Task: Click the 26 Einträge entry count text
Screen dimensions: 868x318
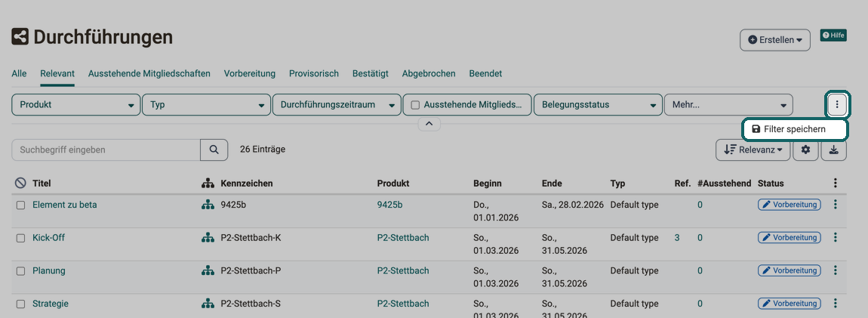Action: (263, 150)
